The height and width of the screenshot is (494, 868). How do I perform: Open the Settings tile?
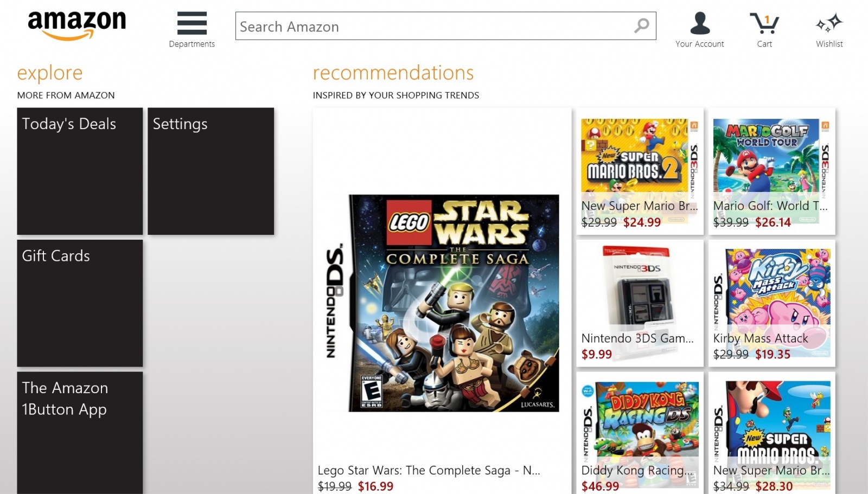click(210, 171)
